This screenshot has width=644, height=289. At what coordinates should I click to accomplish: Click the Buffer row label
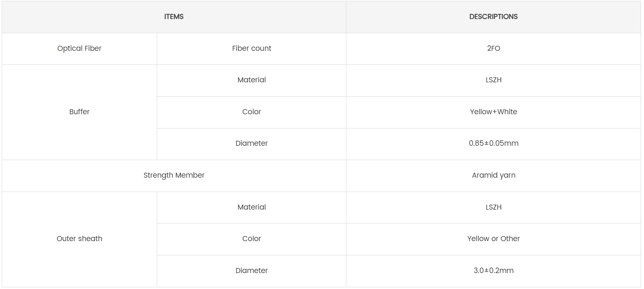click(x=79, y=112)
